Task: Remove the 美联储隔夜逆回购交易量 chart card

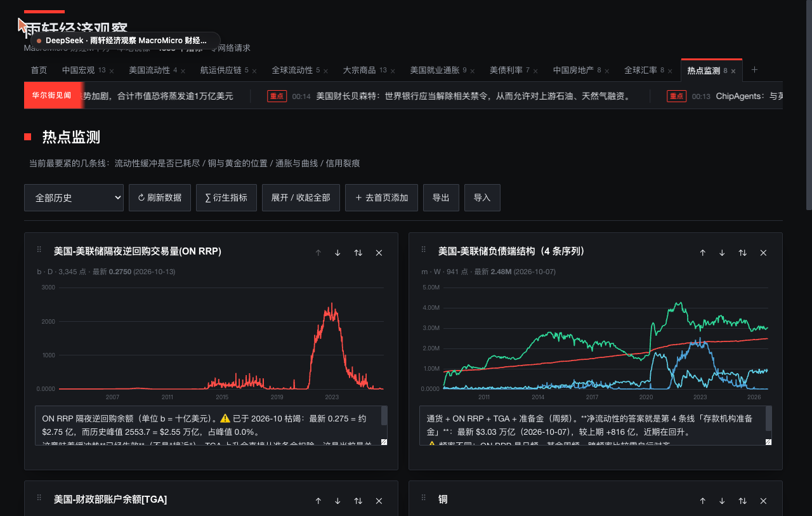Action: click(379, 253)
